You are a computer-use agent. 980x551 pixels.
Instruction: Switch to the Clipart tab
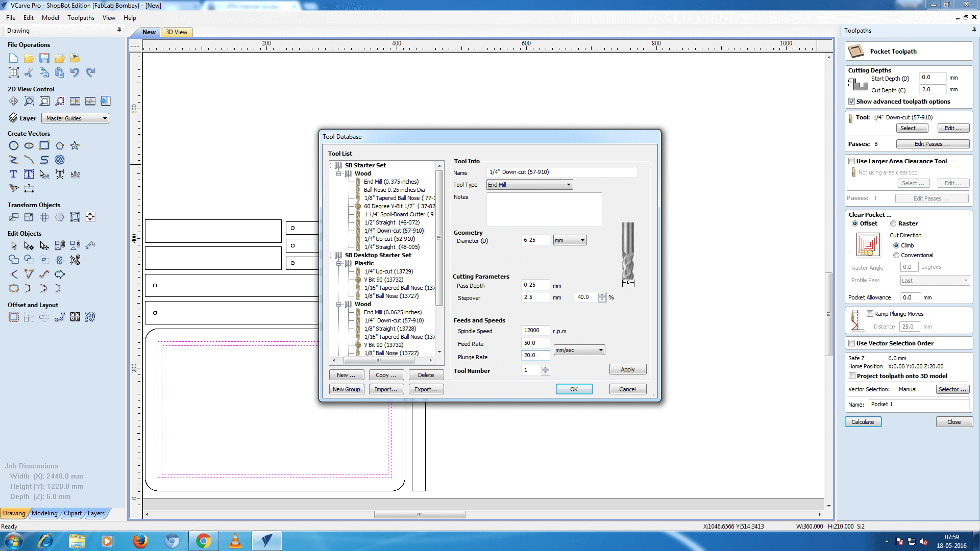point(72,513)
